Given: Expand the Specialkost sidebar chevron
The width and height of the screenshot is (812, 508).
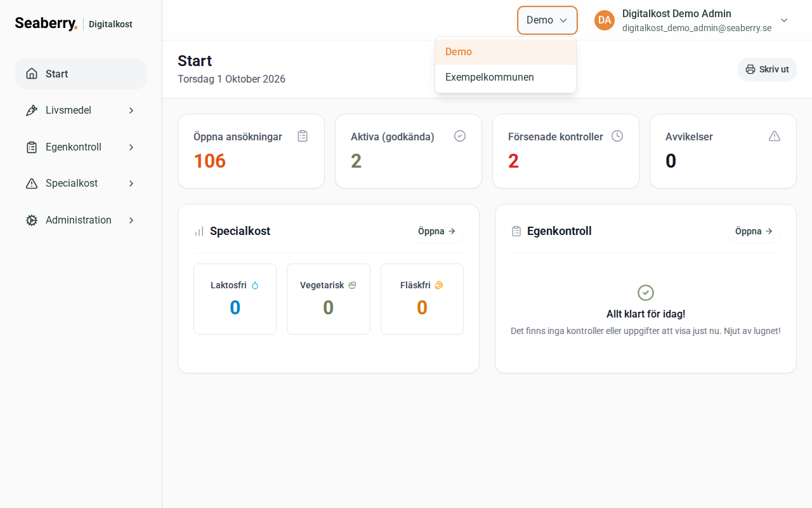Looking at the screenshot, I should [x=131, y=184].
